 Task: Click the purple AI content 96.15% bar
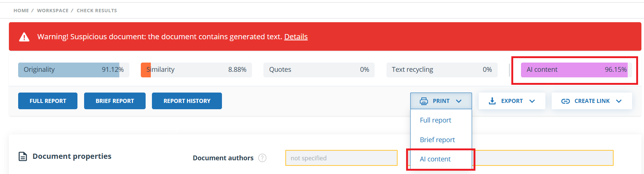coord(574,70)
